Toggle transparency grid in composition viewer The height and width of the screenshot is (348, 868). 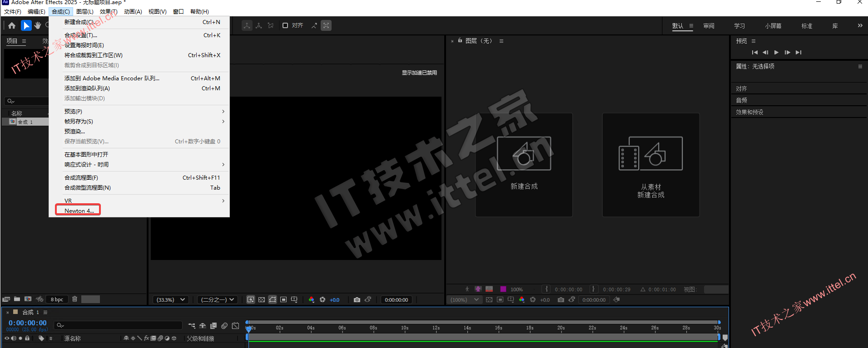[x=262, y=300]
